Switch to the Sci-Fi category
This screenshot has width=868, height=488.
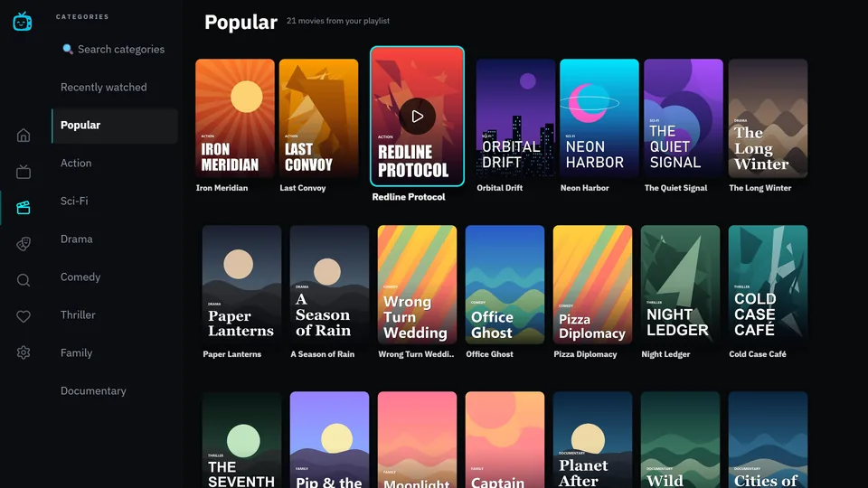115,202
